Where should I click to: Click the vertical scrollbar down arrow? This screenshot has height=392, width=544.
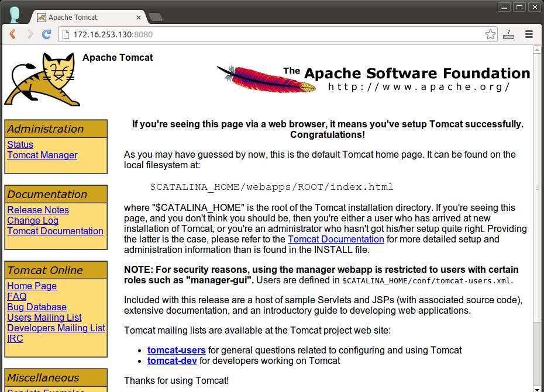[537, 387]
